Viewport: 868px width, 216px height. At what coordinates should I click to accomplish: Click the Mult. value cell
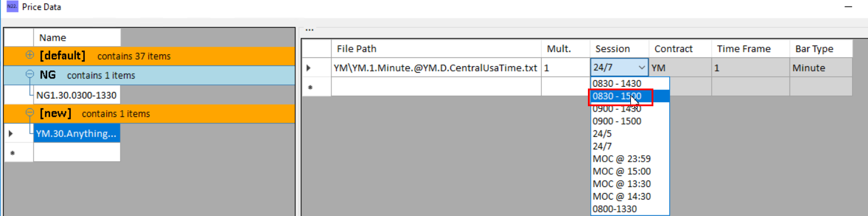point(565,68)
